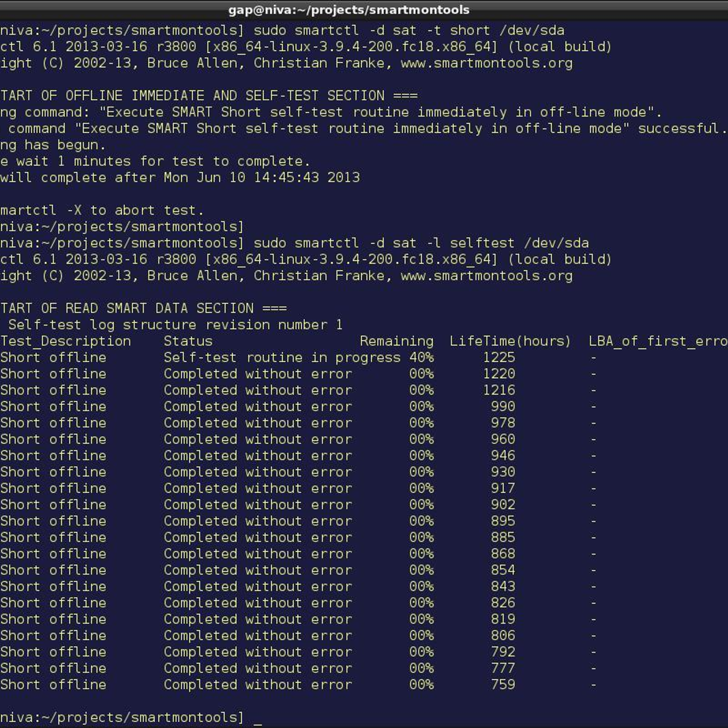728x728 pixels.
Task: Click the terminal window title gap@niva:~/projects/smartmontools
Action: coord(349,10)
